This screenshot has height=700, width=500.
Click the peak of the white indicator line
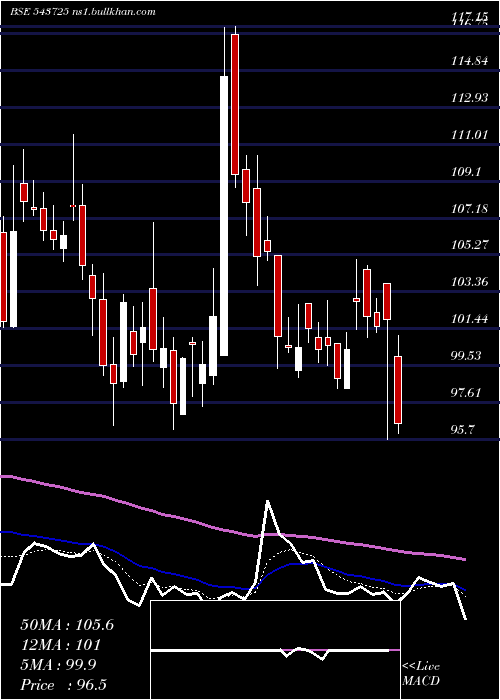point(267,501)
